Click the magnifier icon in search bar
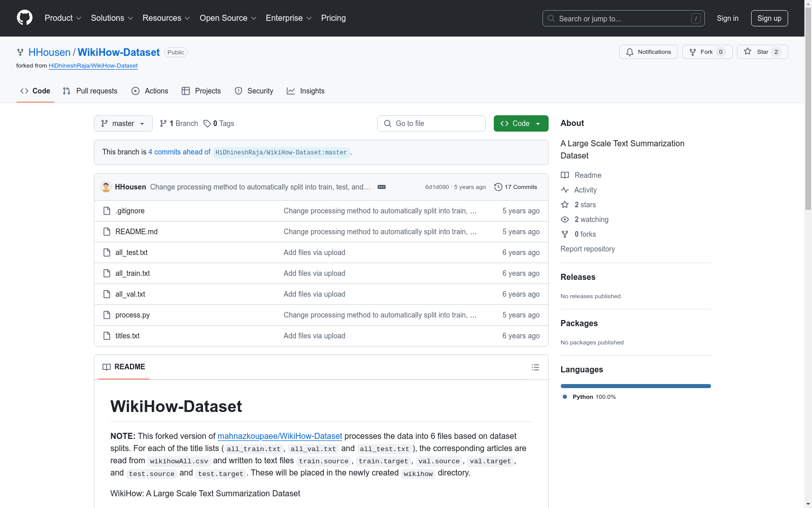The width and height of the screenshot is (812, 508). coord(551,18)
